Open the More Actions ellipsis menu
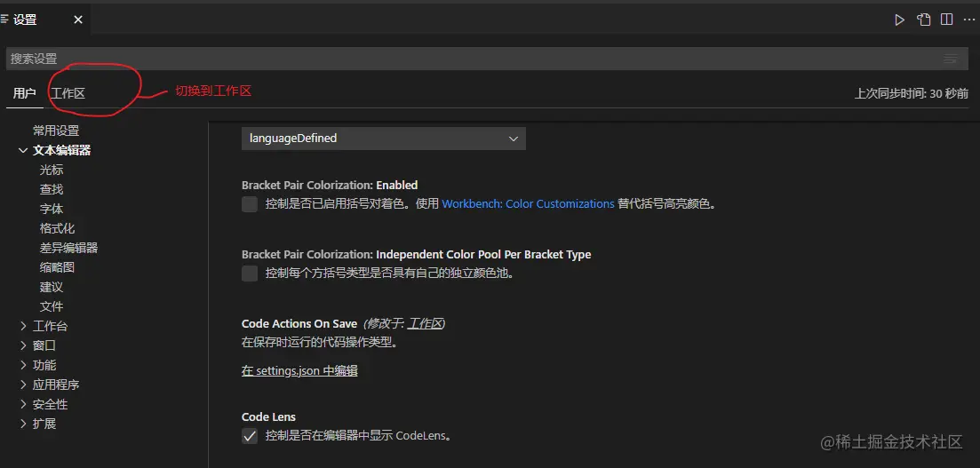980x468 pixels. pos(968,20)
